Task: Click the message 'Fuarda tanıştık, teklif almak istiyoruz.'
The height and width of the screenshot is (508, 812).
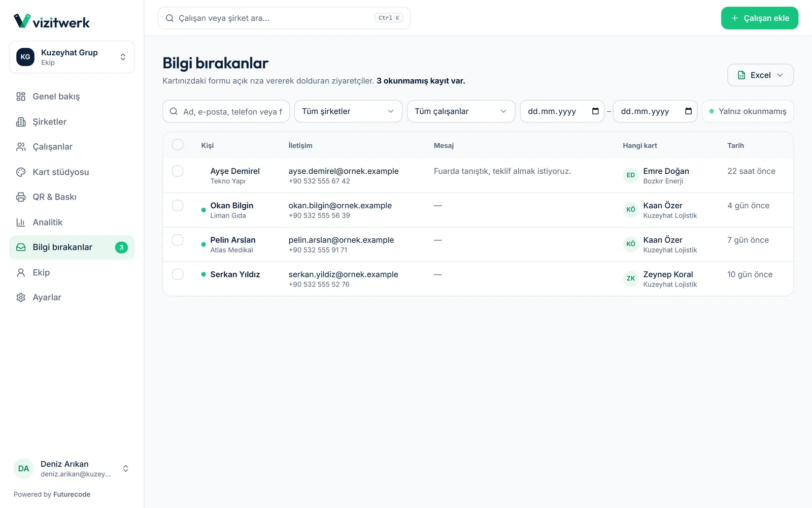Action: coord(502,171)
